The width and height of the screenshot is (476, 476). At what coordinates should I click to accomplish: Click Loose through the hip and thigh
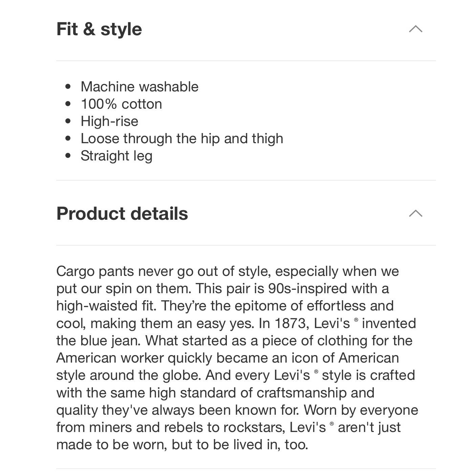[x=182, y=138]
